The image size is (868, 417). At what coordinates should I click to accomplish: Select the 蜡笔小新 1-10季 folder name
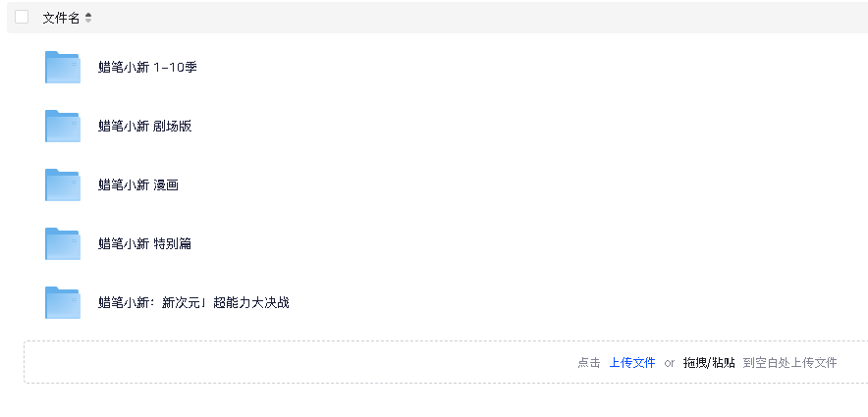pyautogui.click(x=147, y=68)
